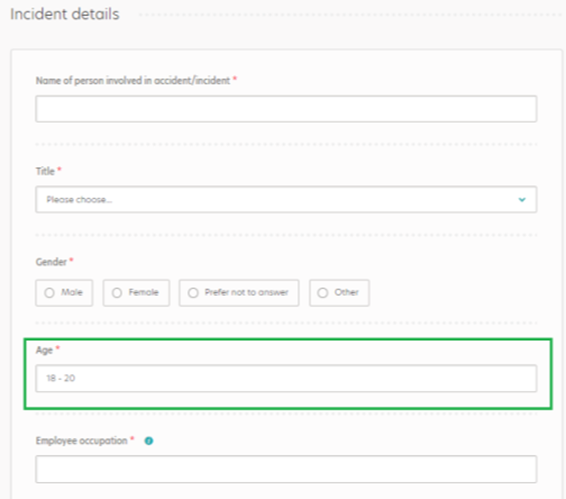Select the Other gender radio button

coord(323,292)
